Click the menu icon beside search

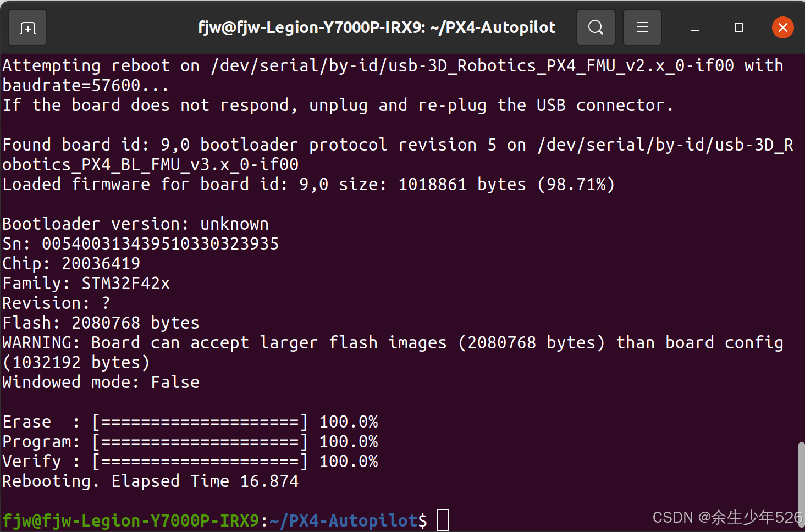(x=642, y=27)
